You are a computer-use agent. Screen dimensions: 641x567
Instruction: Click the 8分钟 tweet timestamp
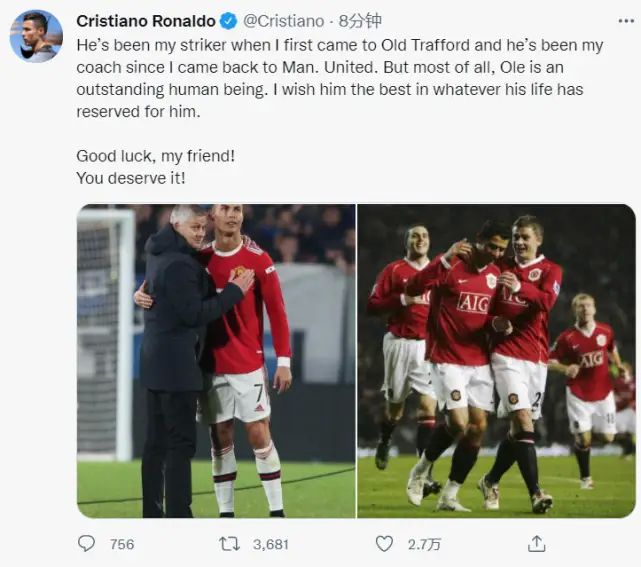point(360,21)
